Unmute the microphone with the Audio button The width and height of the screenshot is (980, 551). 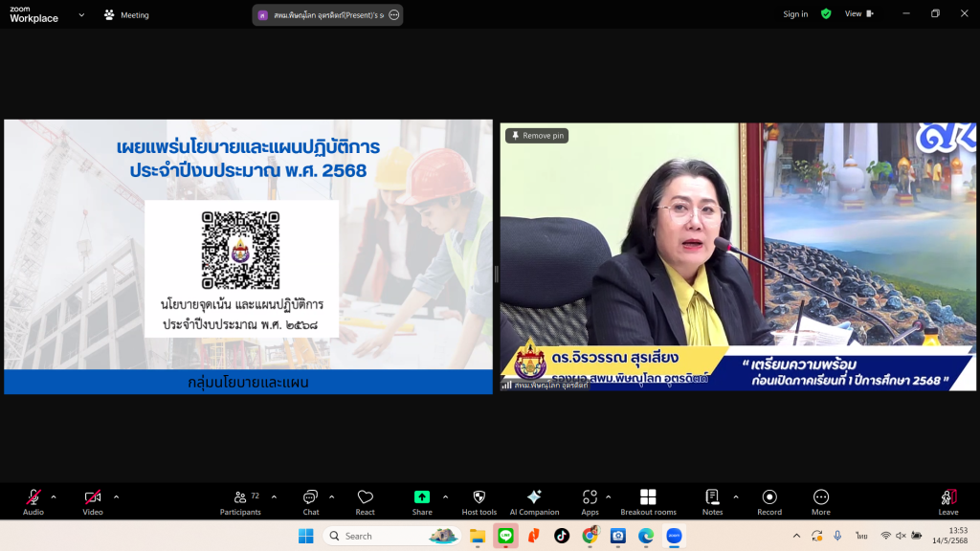tap(33, 501)
